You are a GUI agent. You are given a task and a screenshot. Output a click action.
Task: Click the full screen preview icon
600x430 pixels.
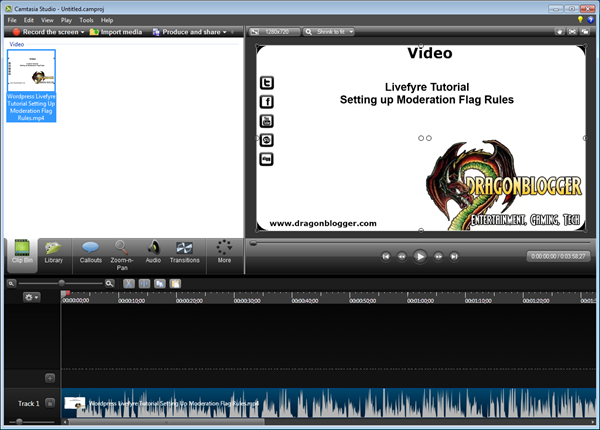(x=572, y=32)
